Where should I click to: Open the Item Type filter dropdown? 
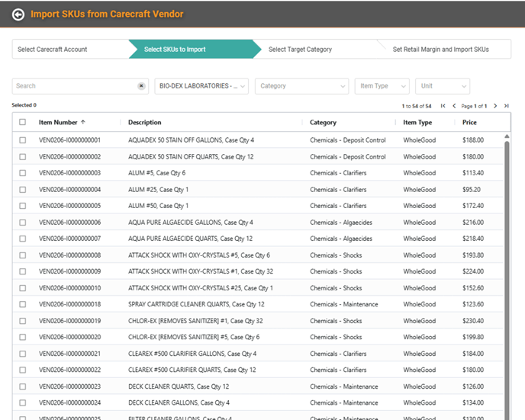tap(382, 86)
